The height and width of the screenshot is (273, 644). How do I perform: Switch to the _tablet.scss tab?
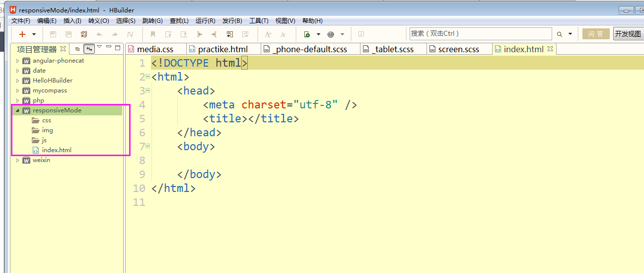pos(393,49)
